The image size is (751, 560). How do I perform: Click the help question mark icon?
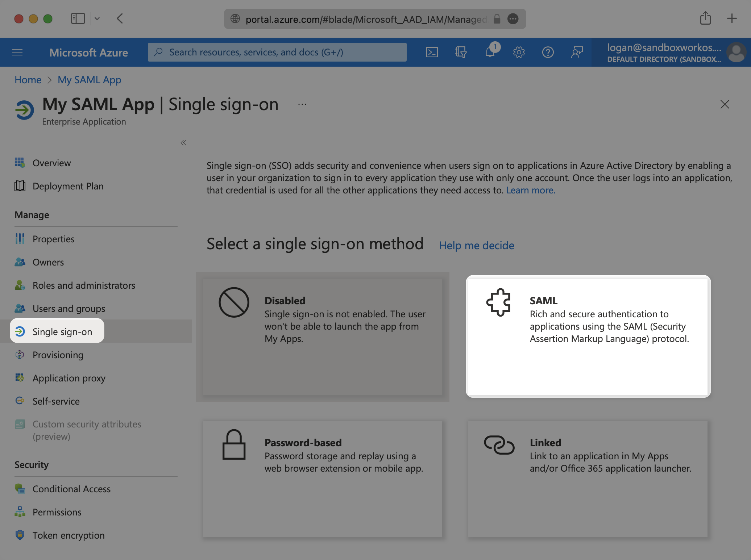548,53
